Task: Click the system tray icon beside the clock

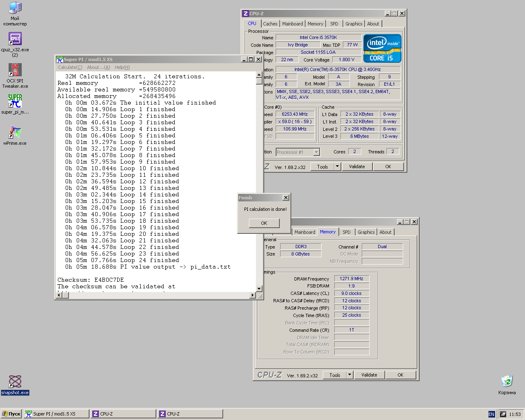Action: pyautogui.click(x=503, y=414)
